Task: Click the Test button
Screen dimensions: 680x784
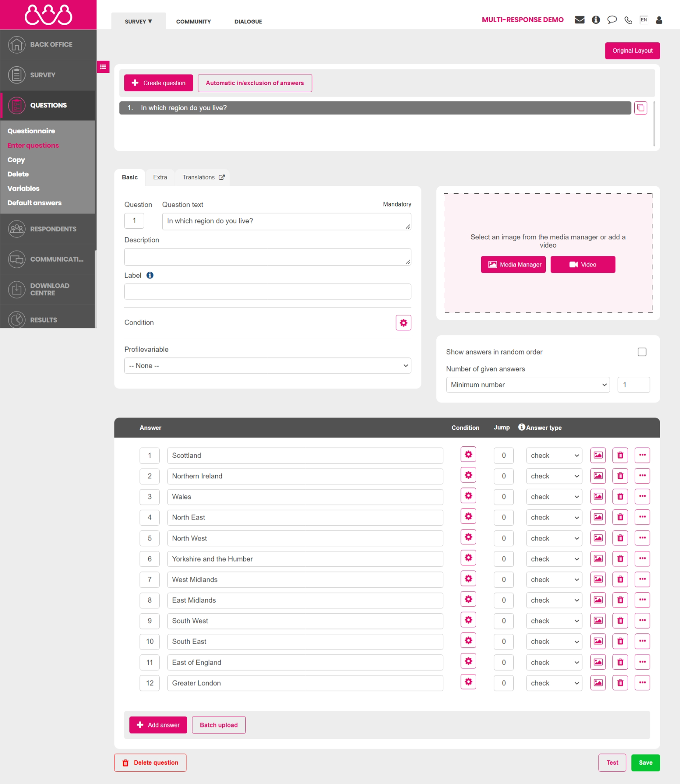Action: pos(612,763)
